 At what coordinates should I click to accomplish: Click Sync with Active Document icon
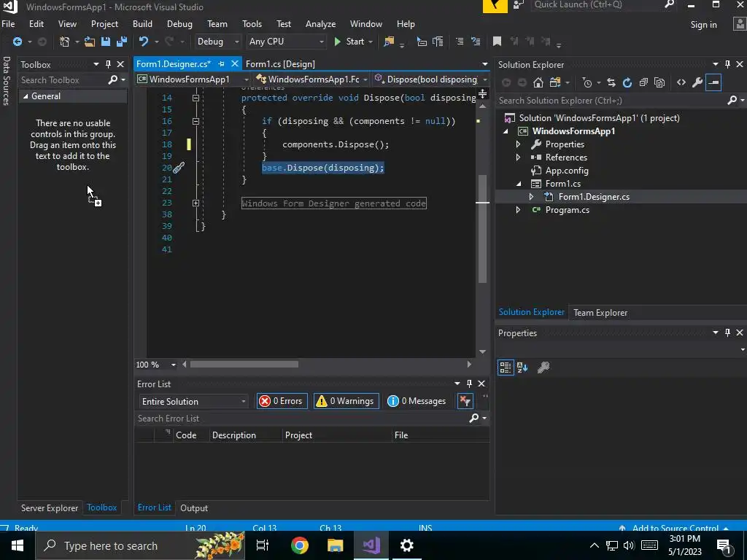611,83
